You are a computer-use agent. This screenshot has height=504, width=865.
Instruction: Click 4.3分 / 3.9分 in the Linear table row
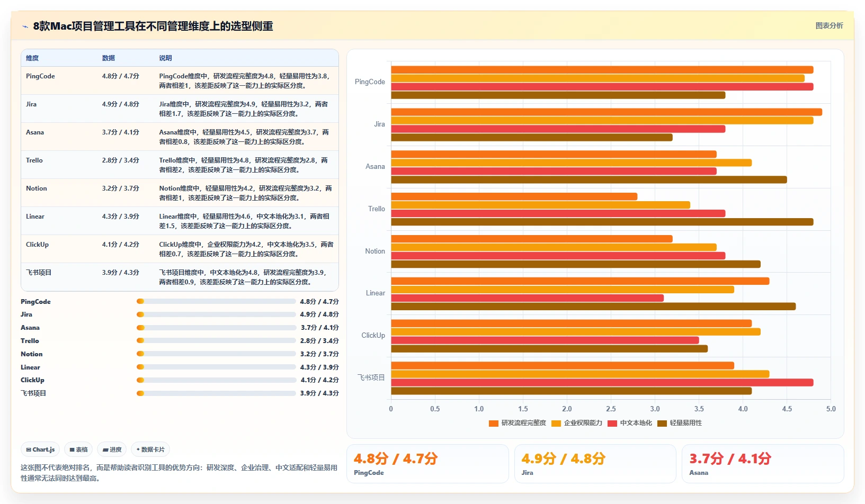pyautogui.click(x=121, y=217)
